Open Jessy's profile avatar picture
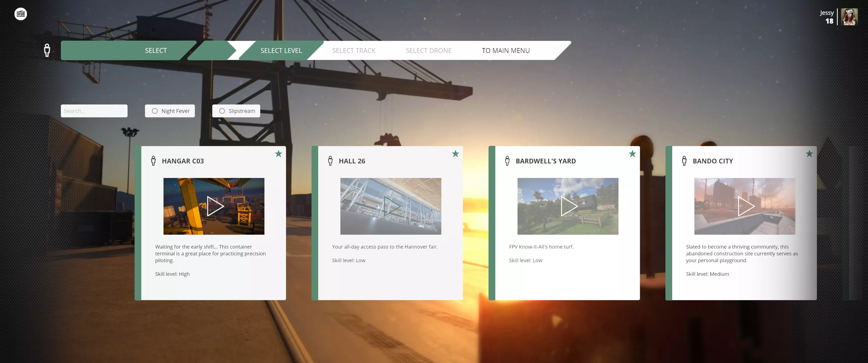The width and height of the screenshot is (868, 363). click(x=849, y=17)
